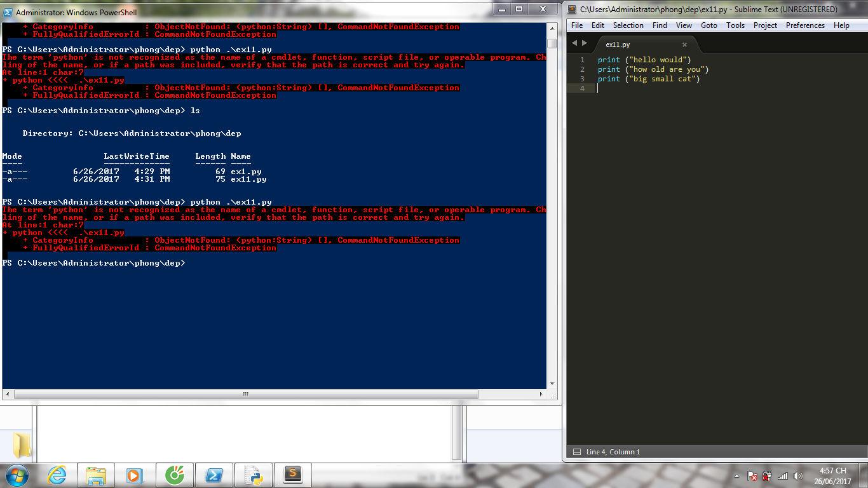The height and width of the screenshot is (488, 868).
Task: Open Windows Media Player from the taskbar
Action: 134,475
